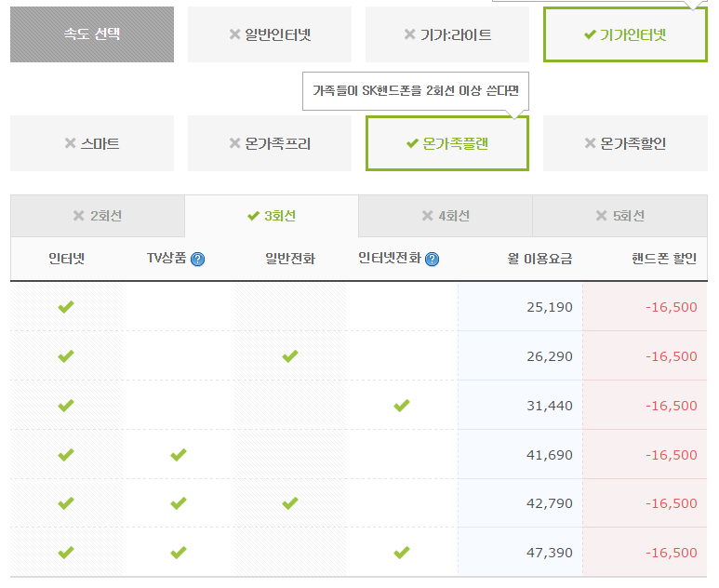719x588 pixels.
Task: Click the 인터넷전화 checkmark in the 47,390 row
Action: (402, 553)
